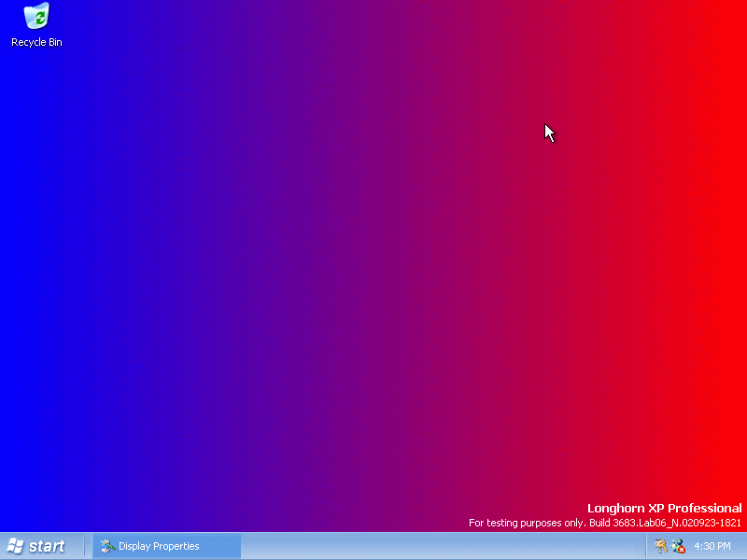Activate the Display Properties taskbar button

pos(167,546)
